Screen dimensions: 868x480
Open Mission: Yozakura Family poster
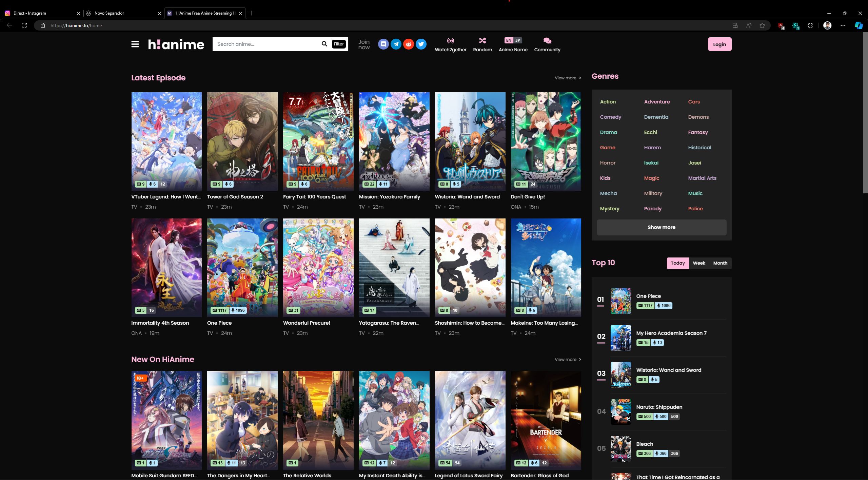(394, 141)
